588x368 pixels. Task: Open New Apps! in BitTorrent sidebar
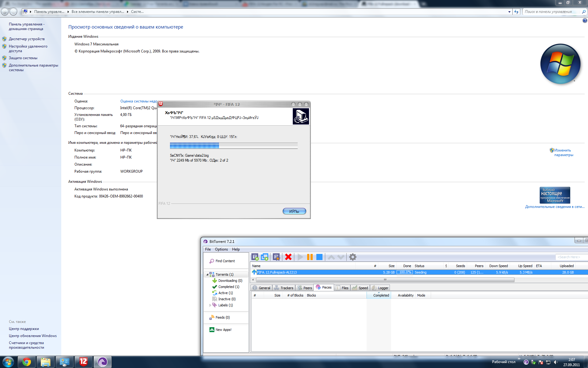[x=223, y=330]
